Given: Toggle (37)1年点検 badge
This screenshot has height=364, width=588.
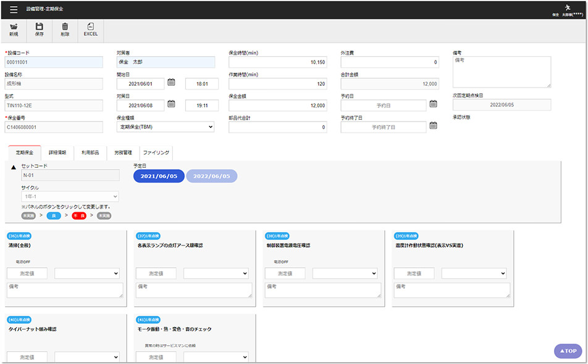Looking at the screenshot, I should pyautogui.click(x=148, y=236).
